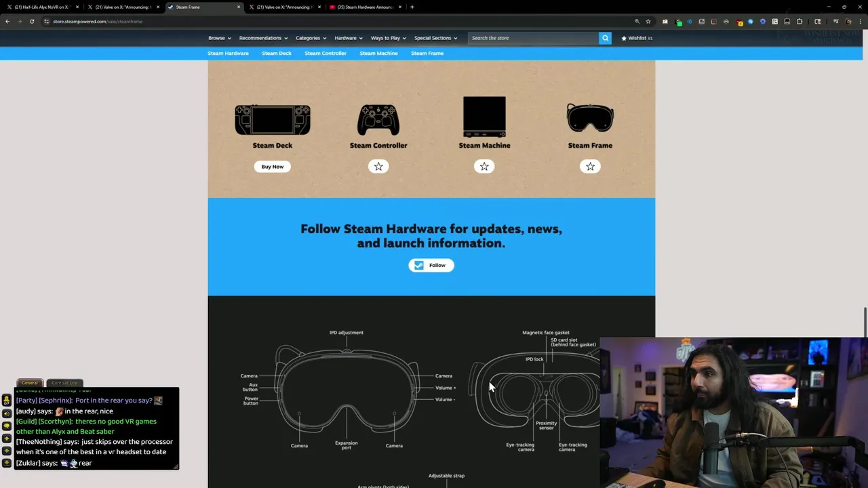This screenshot has height=488, width=868.
Task: Click the [TheeNothing] name in chat
Action: [x=39, y=442]
